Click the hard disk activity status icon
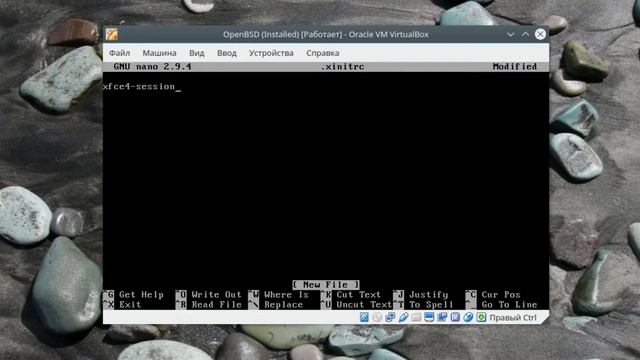640x360 pixels. 364,317
